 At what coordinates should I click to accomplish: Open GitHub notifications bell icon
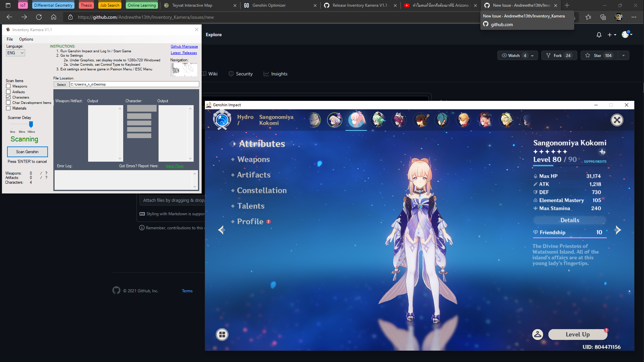599,35
